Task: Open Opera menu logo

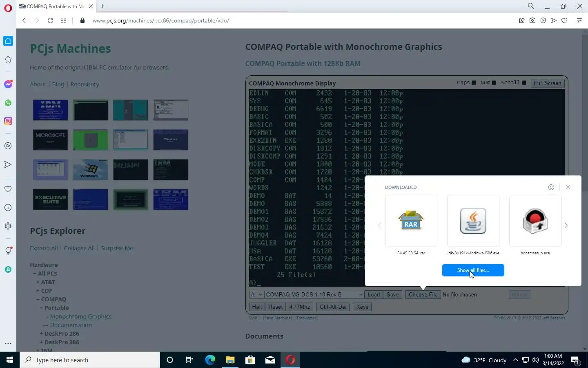Action: click(8, 8)
